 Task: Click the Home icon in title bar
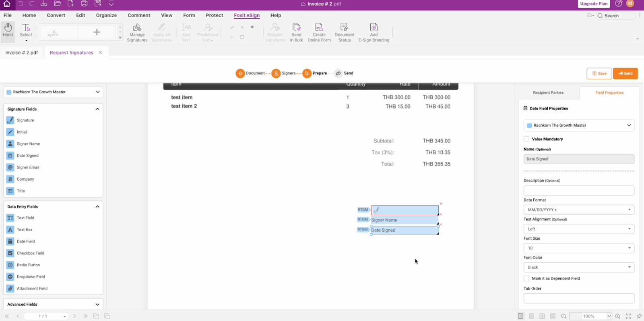(x=7, y=4)
